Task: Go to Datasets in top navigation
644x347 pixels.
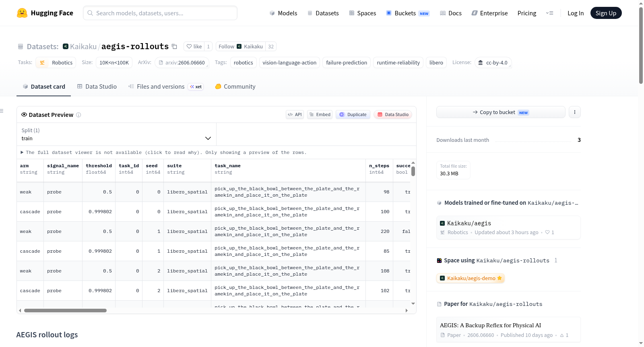Action: coord(323,13)
